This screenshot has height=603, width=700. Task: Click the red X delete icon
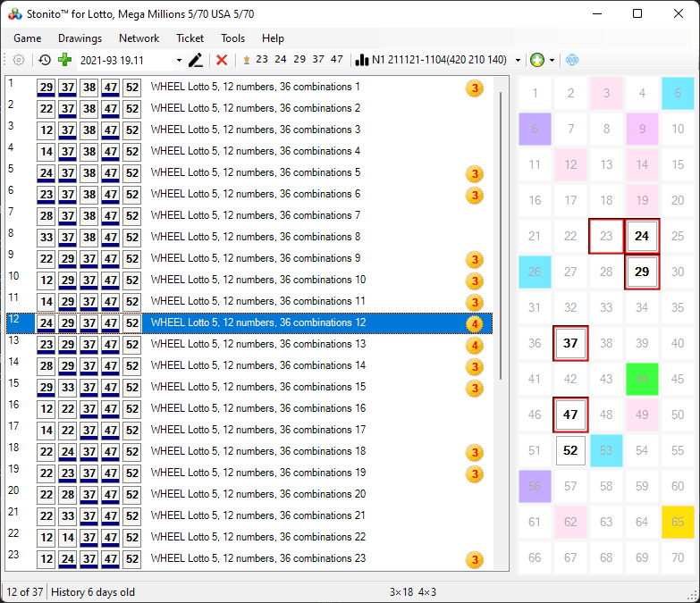[x=222, y=60]
